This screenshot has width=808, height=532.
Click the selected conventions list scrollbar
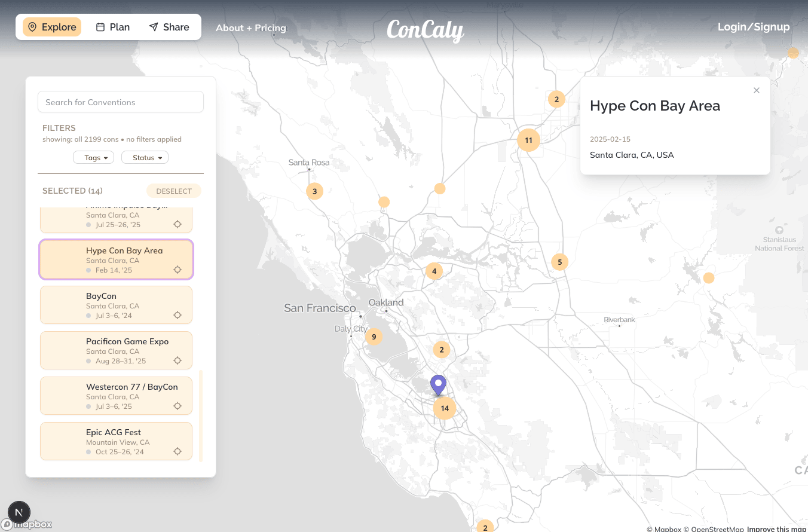tap(201, 415)
